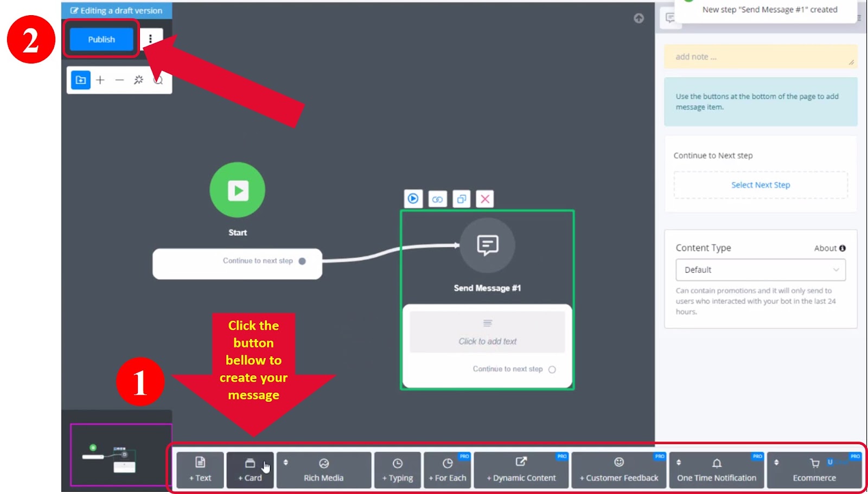868x494 pixels.
Task: Click Send Message #1's Continue to next step connector circle
Action: click(552, 369)
